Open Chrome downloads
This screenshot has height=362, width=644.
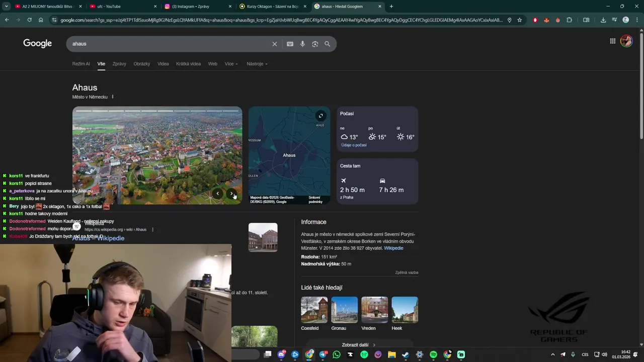pos(603,20)
